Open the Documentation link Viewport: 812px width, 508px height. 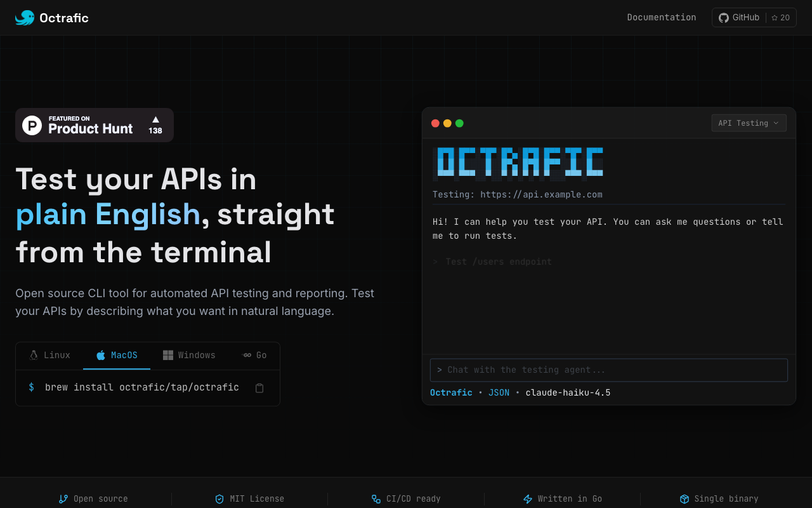pos(662,17)
